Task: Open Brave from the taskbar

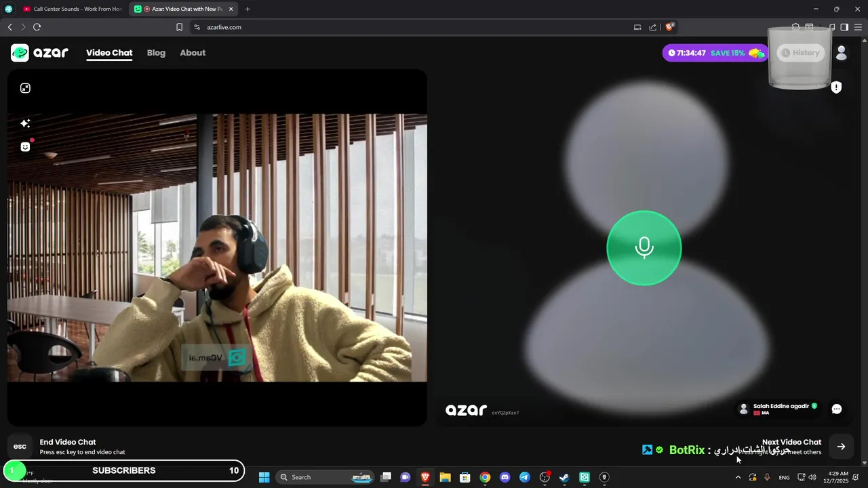Action: point(425,477)
